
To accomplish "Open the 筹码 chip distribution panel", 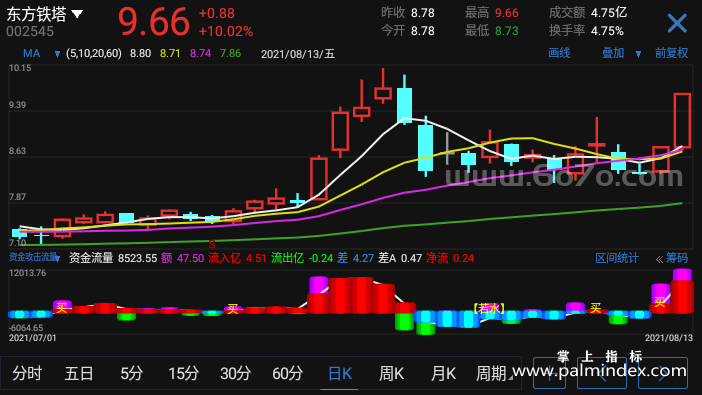I will click(676, 258).
